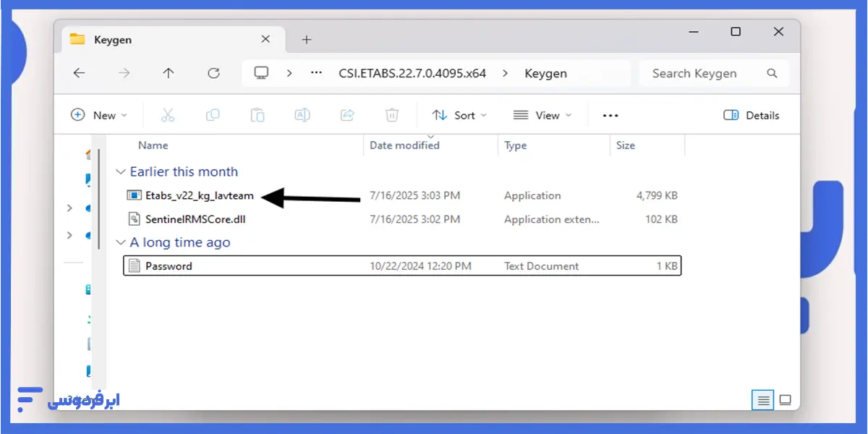This screenshot has height=434, width=868.
Task: Expand the lower navigation pane item
Action: click(69, 235)
